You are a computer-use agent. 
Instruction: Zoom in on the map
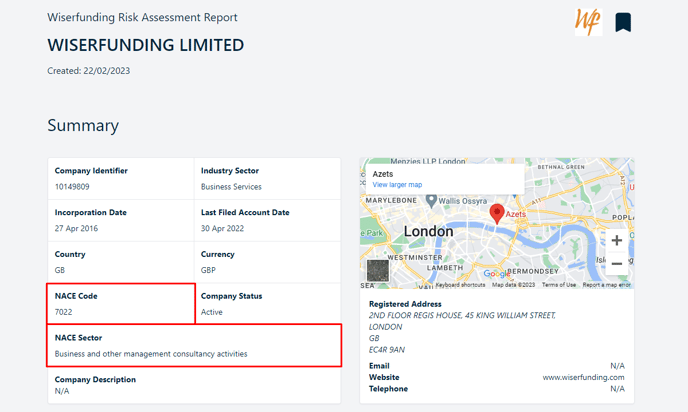coord(616,240)
